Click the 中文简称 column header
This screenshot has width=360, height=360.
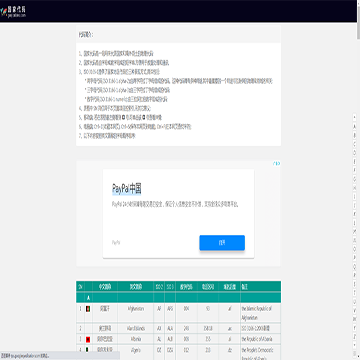(x=105, y=287)
